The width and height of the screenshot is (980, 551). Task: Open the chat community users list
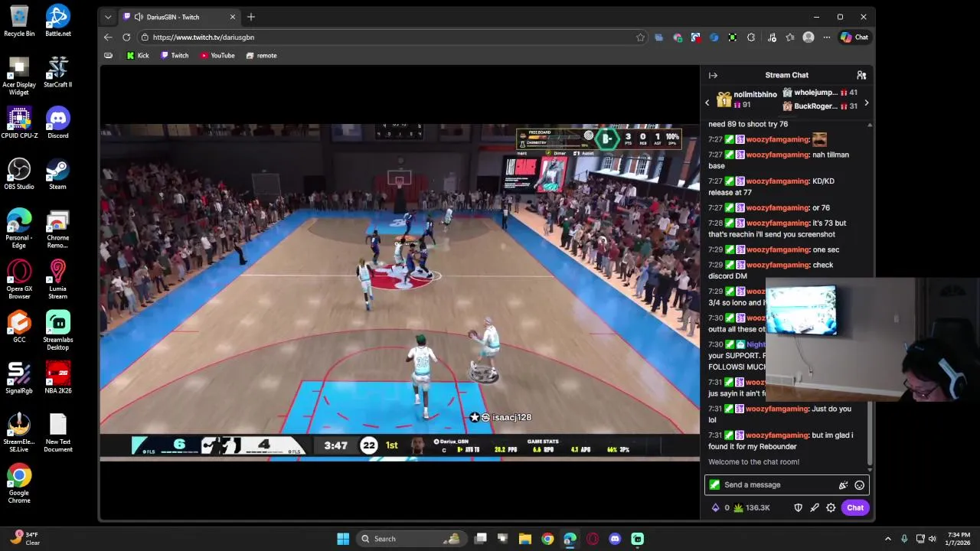(x=861, y=75)
